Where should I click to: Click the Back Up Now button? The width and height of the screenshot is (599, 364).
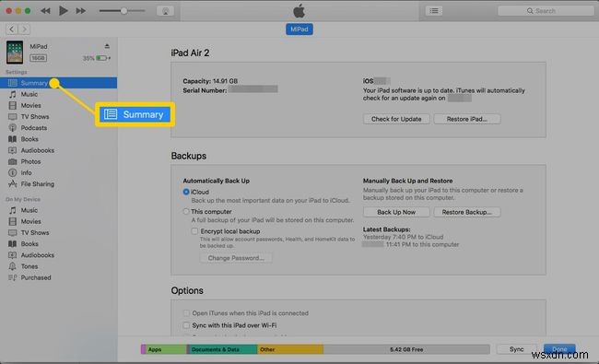pos(396,212)
